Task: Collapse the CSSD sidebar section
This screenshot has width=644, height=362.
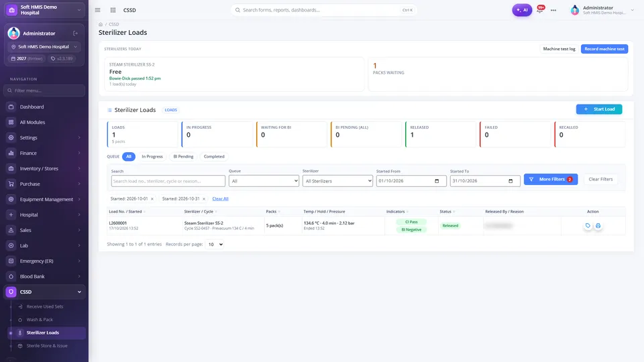Action: (x=44, y=292)
